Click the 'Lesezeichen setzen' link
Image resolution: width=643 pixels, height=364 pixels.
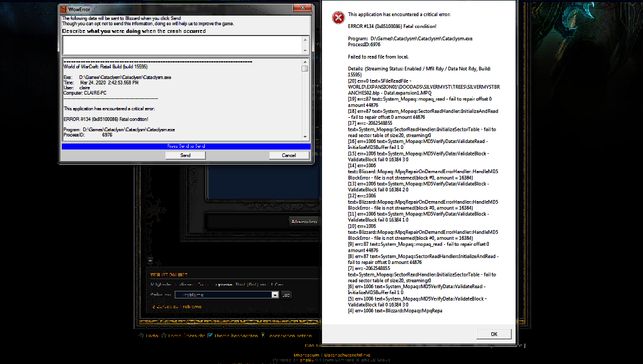[291, 336]
